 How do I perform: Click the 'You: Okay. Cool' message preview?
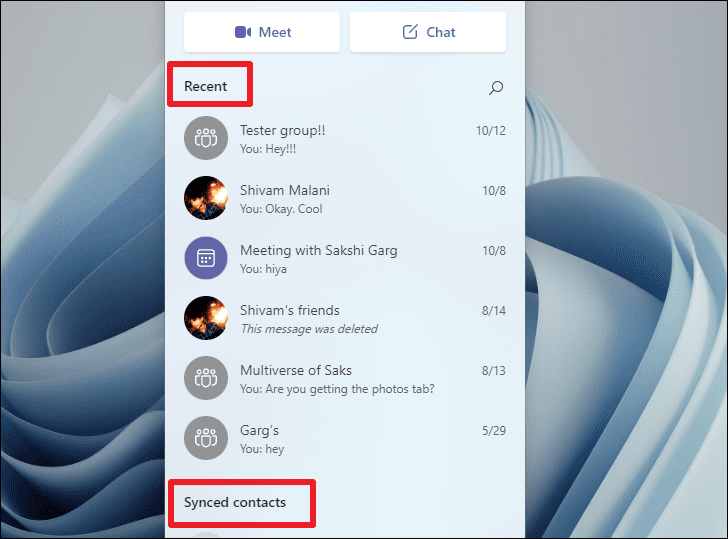[281, 209]
